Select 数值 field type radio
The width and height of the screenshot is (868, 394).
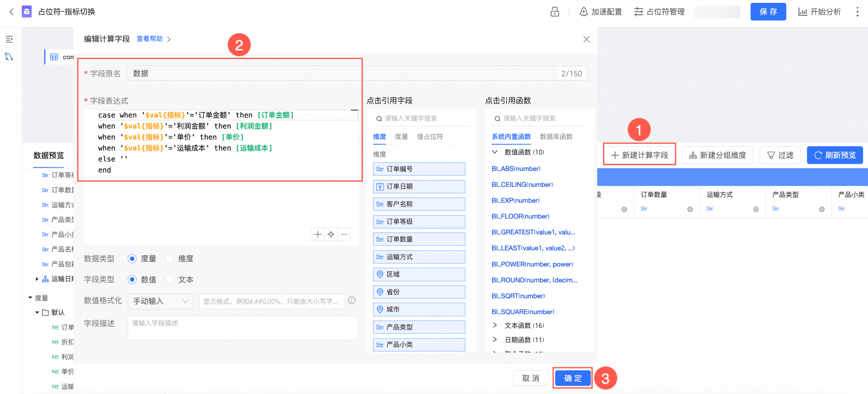point(132,279)
